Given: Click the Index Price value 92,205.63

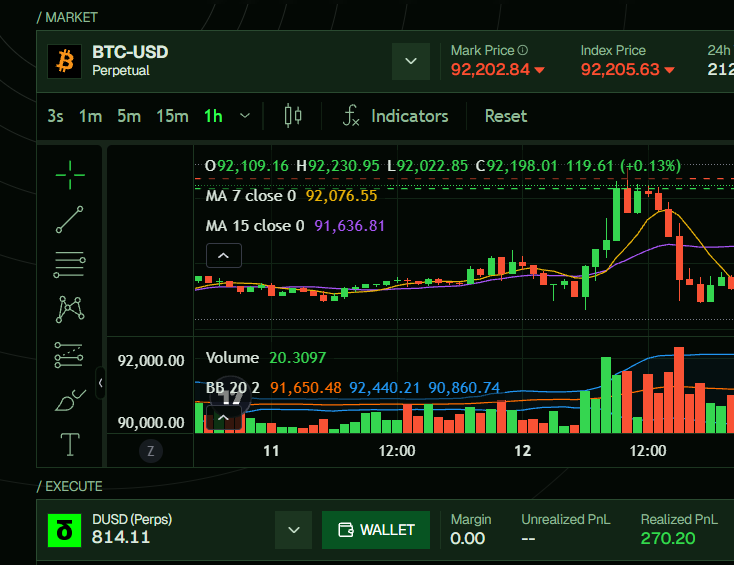Looking at the screenshot, I should pos(620,70).
